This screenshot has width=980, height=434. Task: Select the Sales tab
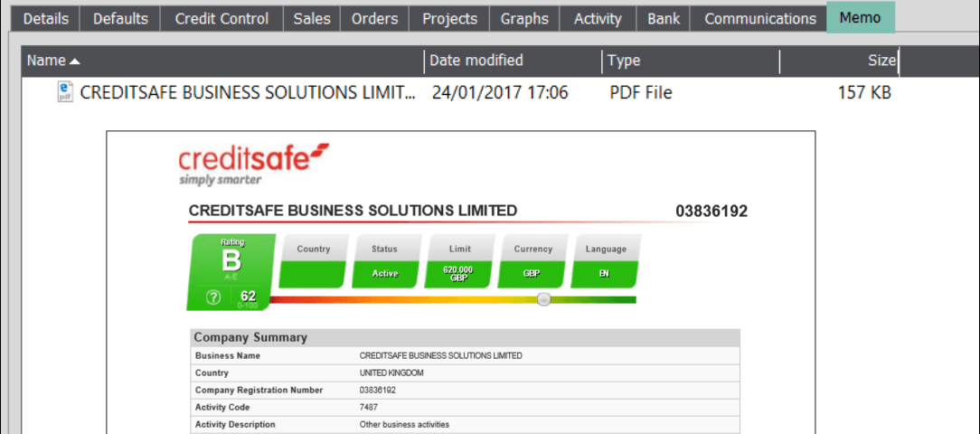point(312,19)
